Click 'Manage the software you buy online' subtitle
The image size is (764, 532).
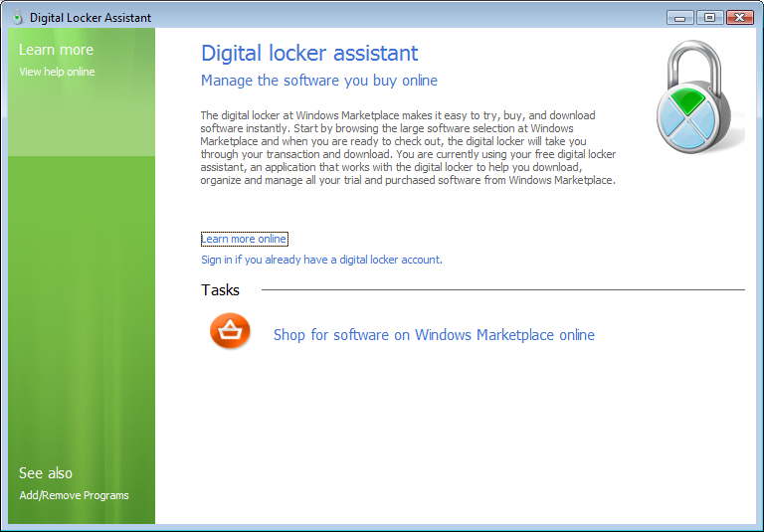point(319,81)
